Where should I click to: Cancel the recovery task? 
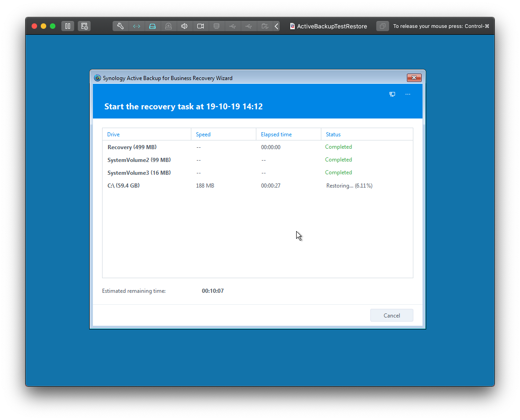point(392,316)
